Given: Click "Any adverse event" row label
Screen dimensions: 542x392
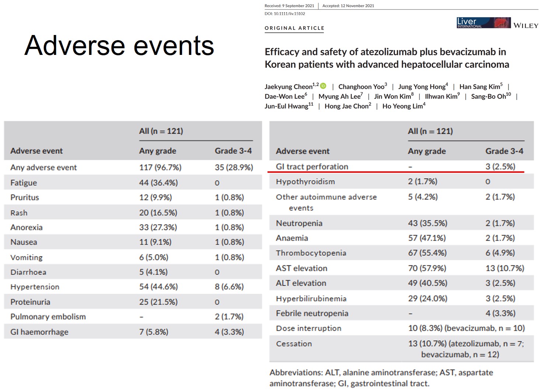Looking at the screenshot, I should pos(43,168).
